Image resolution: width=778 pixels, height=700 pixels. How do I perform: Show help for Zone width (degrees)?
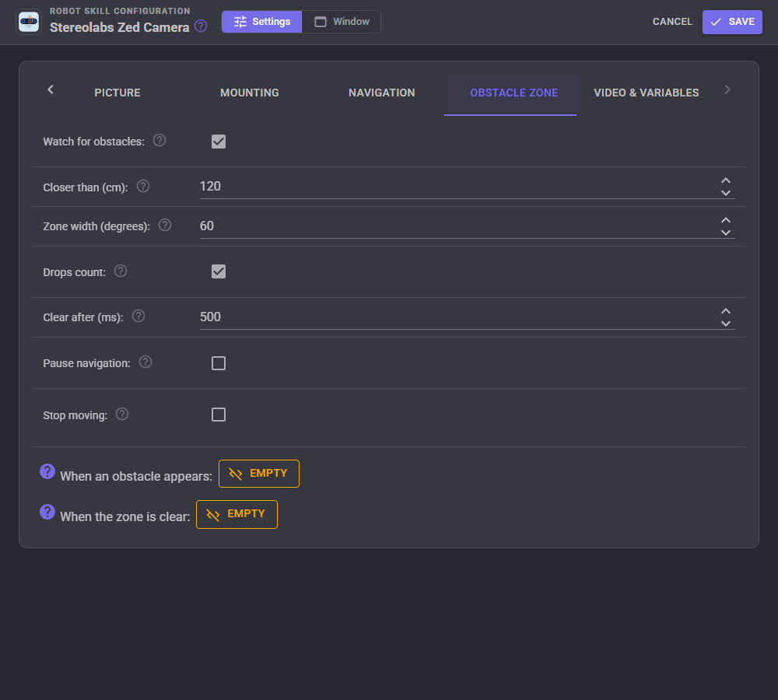point(165,226)
